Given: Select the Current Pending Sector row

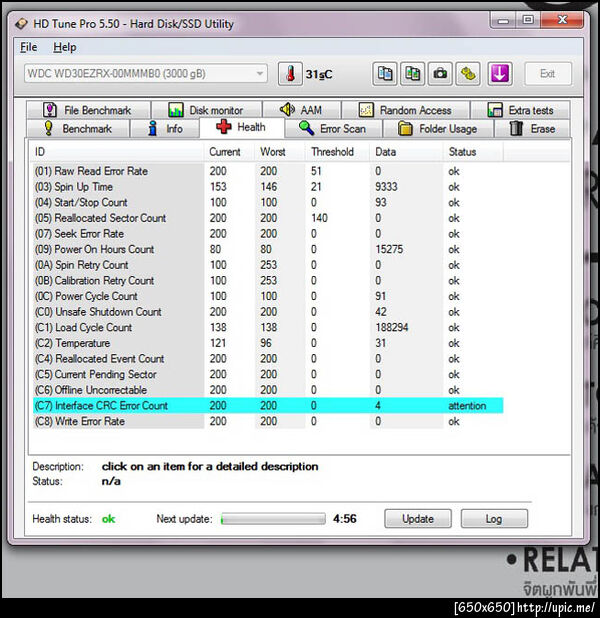Looking at the screenshot, I should tap(268, 374).
